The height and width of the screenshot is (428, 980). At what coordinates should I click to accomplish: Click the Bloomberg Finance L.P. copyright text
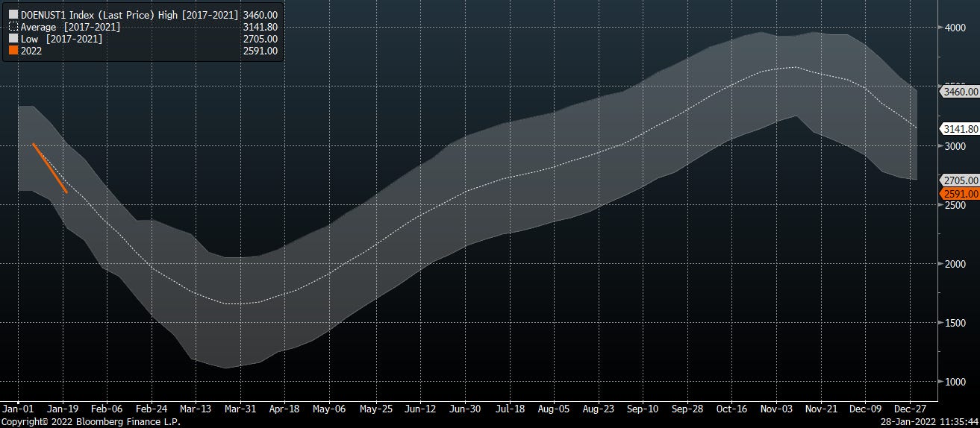(90, 422)
